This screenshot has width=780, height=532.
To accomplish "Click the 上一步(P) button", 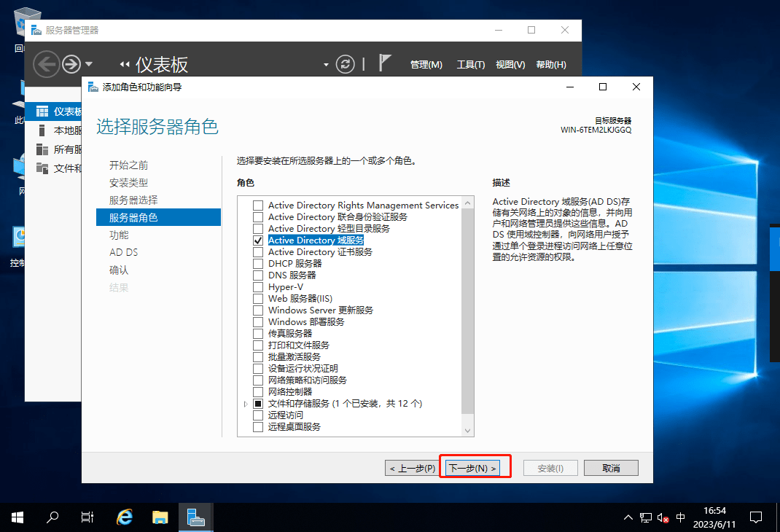I will click(x=413, y=469).
